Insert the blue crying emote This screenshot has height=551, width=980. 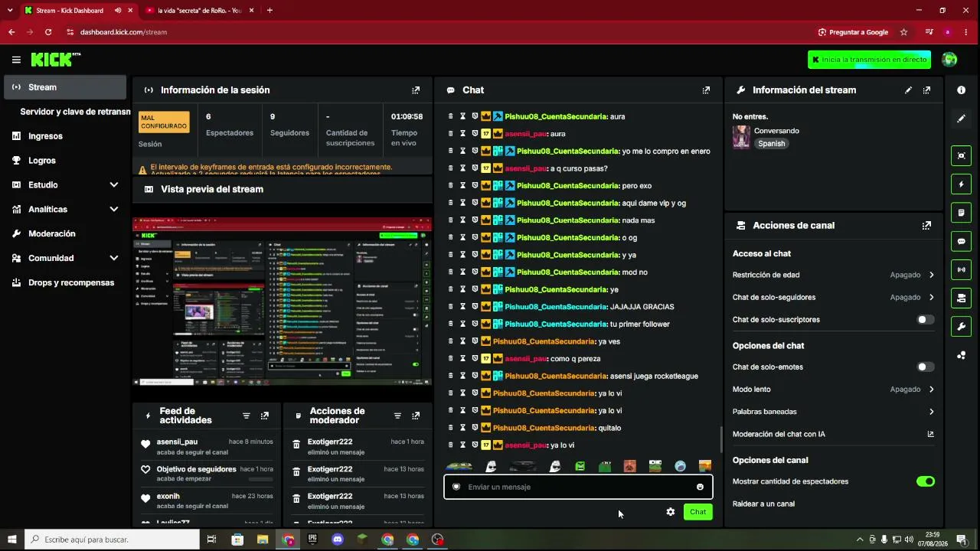tap(680, 466)
